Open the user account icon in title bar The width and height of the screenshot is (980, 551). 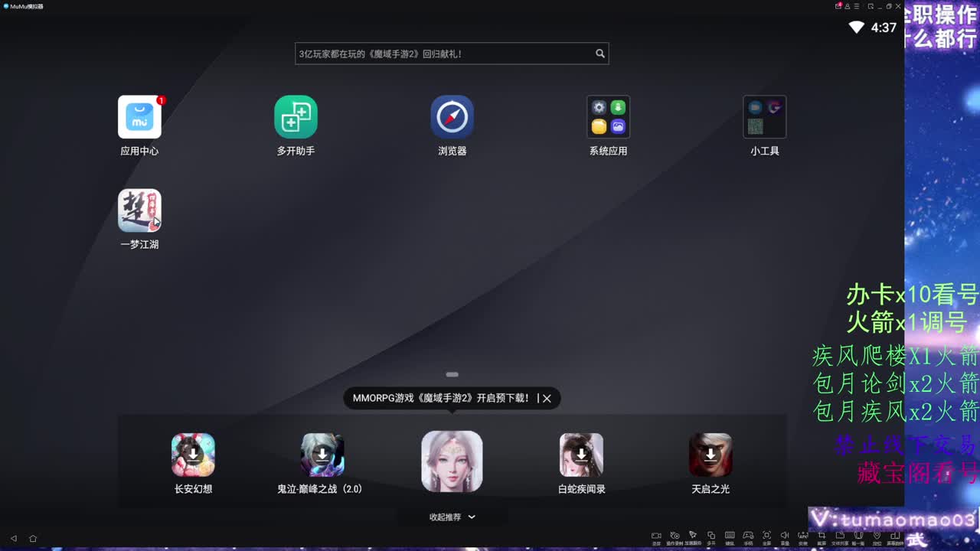(848, 6)
